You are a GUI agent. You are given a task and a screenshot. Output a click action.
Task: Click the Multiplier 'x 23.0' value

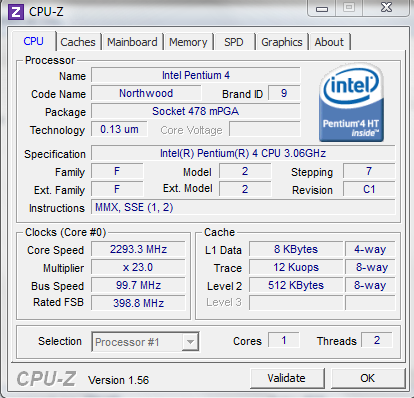(x=138, y=267)
